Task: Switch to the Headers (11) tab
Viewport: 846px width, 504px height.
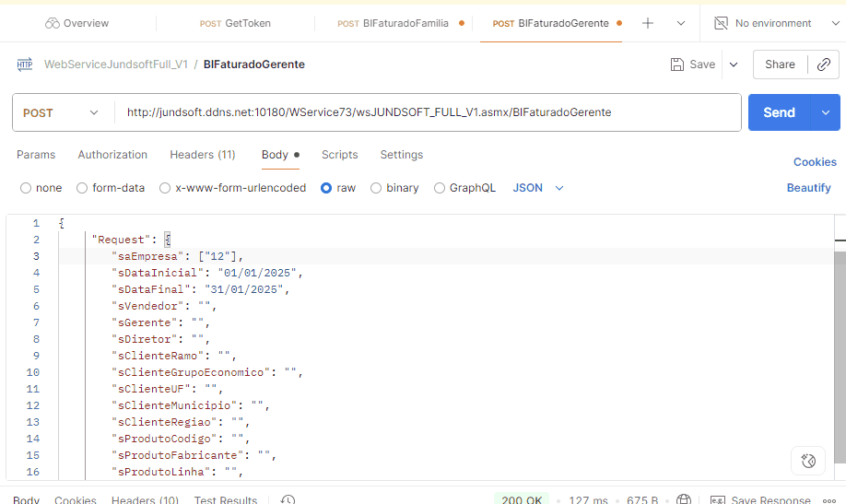Action: coord(202,155)
